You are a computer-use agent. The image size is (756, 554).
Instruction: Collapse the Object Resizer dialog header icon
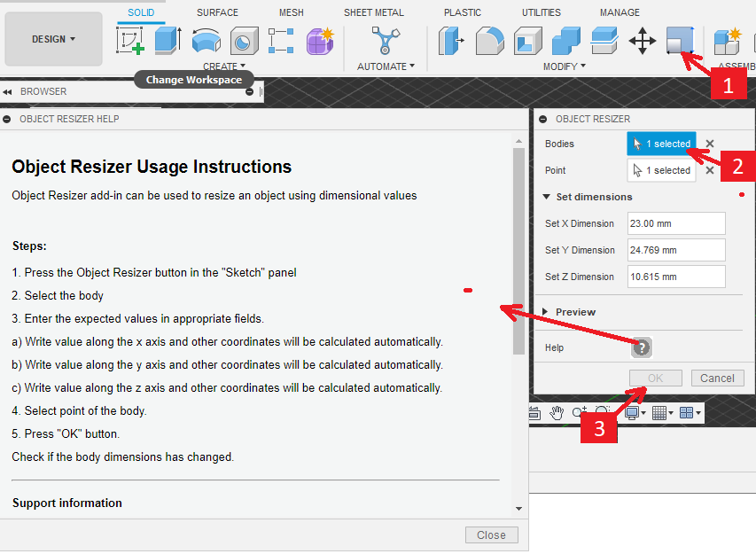click(543, 119)
